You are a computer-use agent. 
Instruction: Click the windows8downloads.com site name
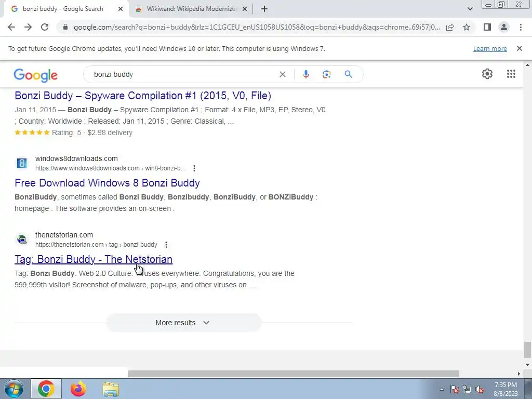tap(76, 158)
